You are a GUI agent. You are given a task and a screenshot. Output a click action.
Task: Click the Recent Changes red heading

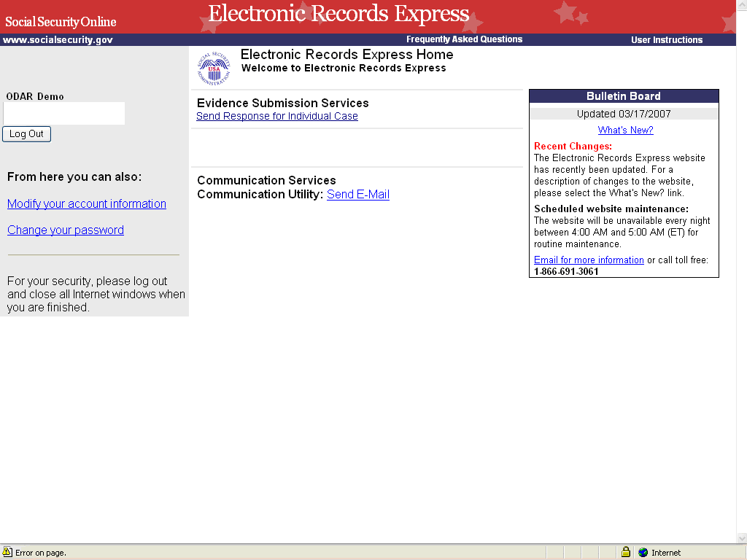[x=573, y=146]
